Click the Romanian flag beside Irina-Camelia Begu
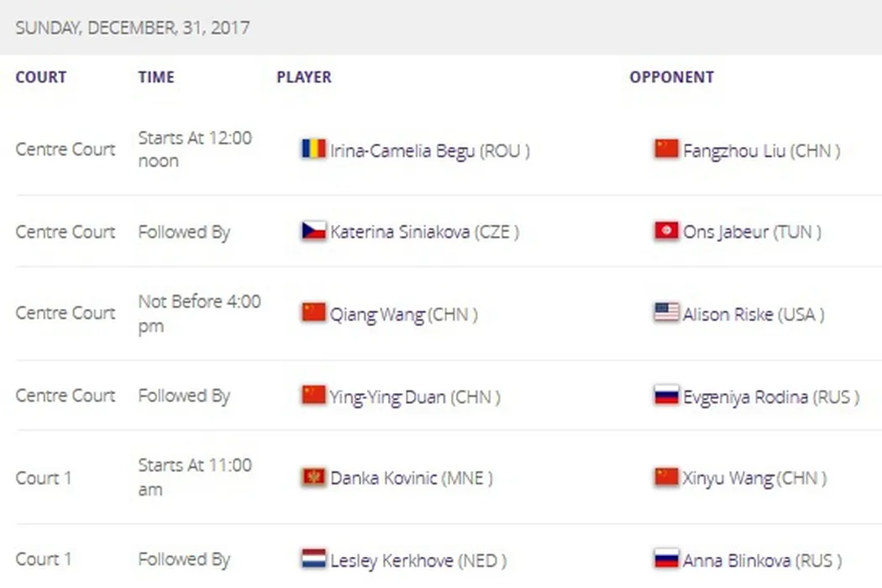The image size is (882, 588). click(313, 150)
